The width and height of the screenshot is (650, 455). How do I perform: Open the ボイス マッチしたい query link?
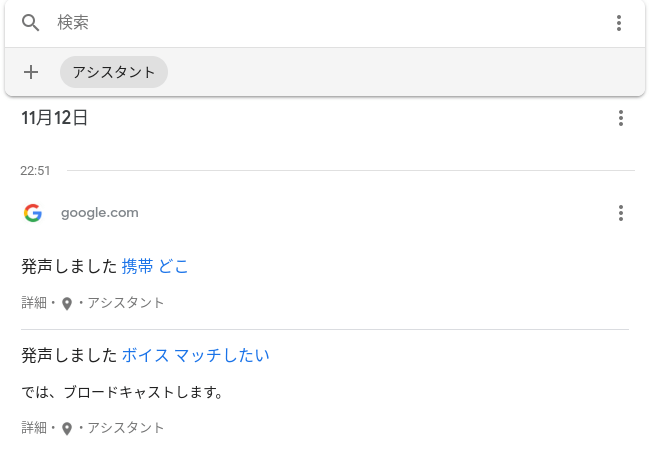pos(195,356)
